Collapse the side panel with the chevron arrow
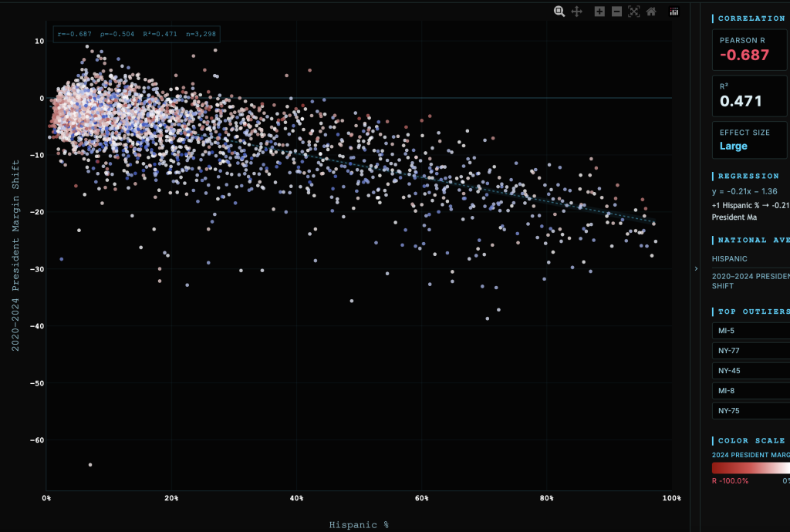 pos(697,269)
